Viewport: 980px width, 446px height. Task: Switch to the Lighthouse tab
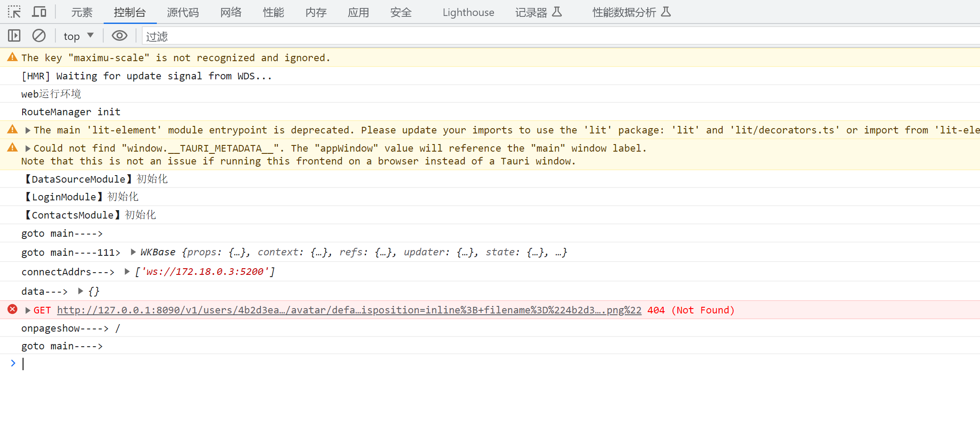468,12
